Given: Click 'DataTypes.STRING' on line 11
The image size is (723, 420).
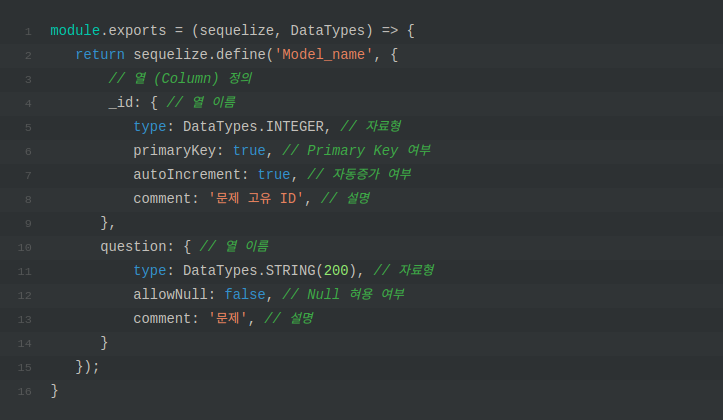Looking at the screenshot, I should (249, 271).
